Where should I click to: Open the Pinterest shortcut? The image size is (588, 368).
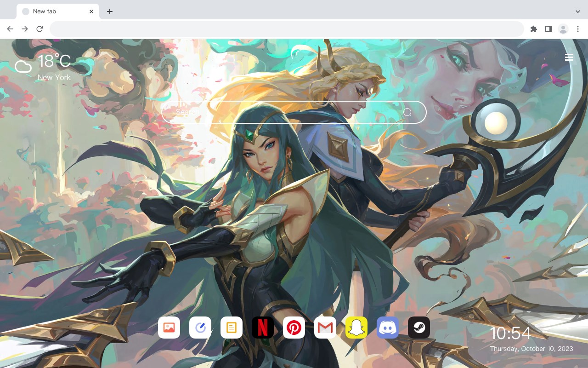coord(294,328)
